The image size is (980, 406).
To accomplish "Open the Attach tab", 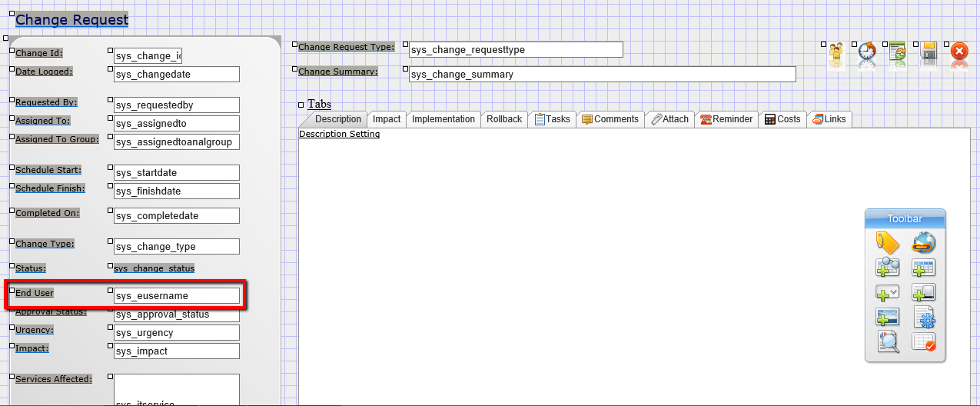I will (x=669, y=119).
